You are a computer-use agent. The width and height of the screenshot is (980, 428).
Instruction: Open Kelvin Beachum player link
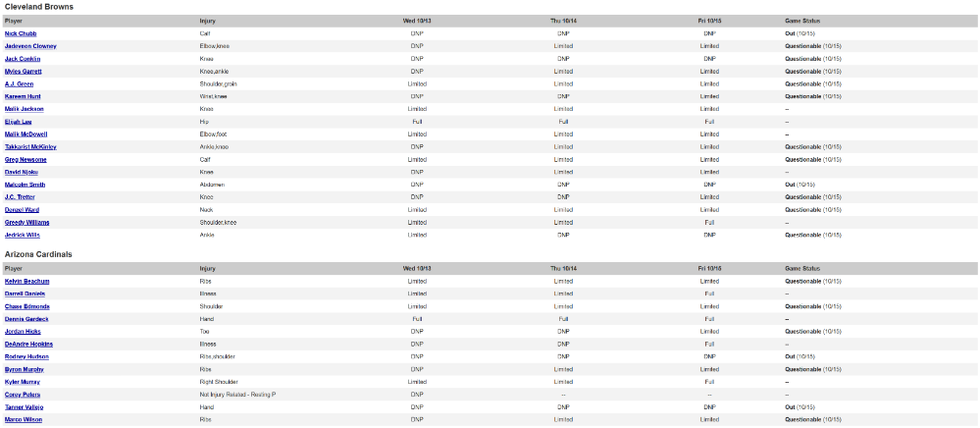click(x=26, y=282)
